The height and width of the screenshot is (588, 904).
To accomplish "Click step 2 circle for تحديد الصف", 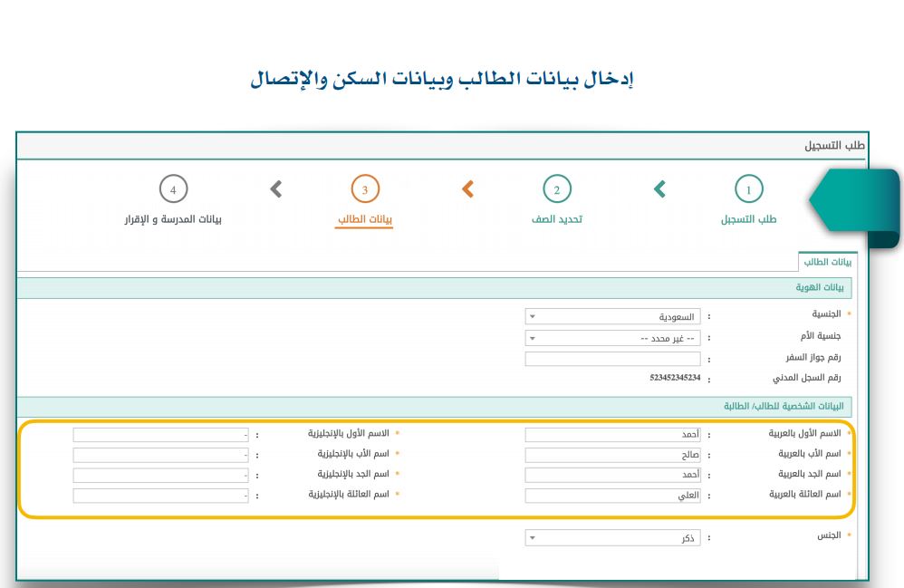I will [556, 189].
